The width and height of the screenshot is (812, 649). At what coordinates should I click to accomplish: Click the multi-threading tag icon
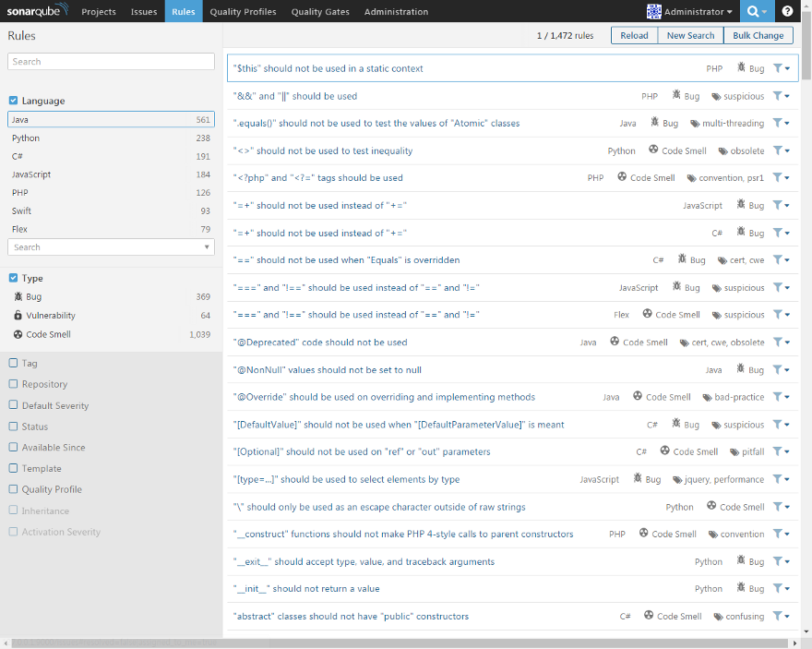coord(695,124)
